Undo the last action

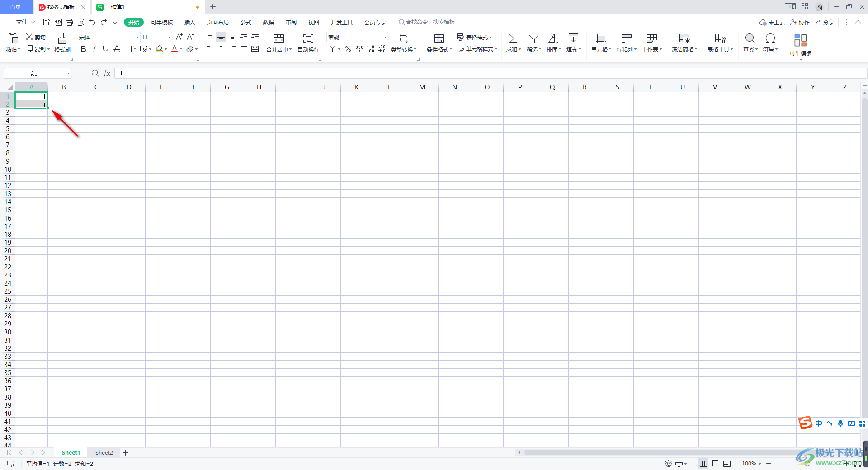[x=92, y=22]
